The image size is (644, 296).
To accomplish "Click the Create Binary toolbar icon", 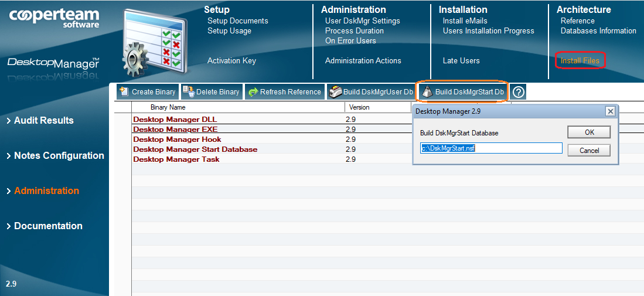I will (124, 91).
